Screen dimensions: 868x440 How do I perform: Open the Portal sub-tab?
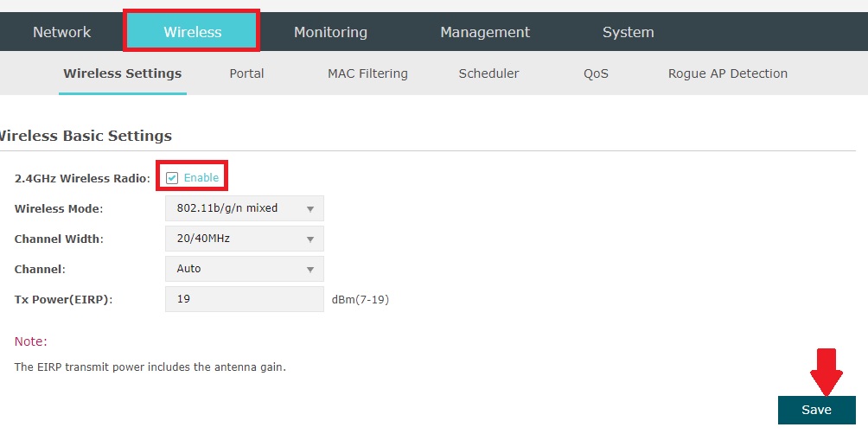(246, 73)
